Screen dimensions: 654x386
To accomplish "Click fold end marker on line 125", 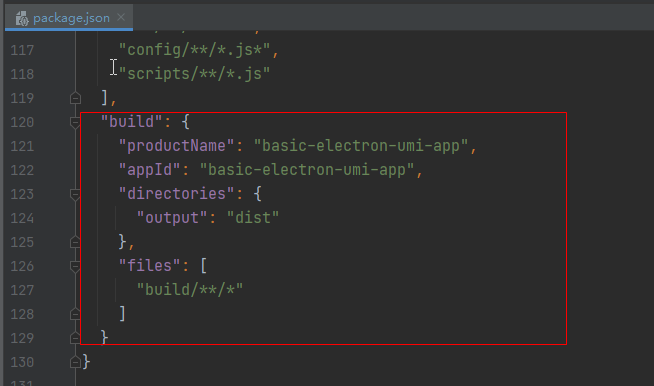I will tap(75, 242).
